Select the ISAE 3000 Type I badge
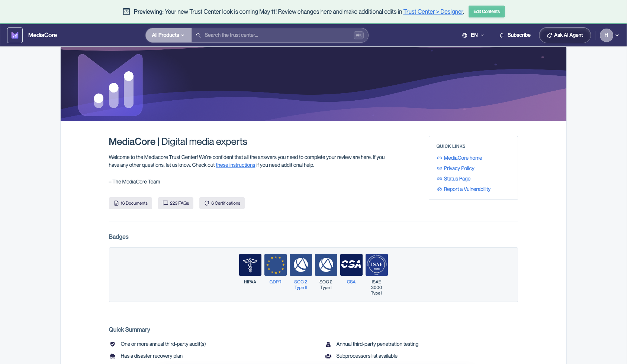 coord(376,264)
